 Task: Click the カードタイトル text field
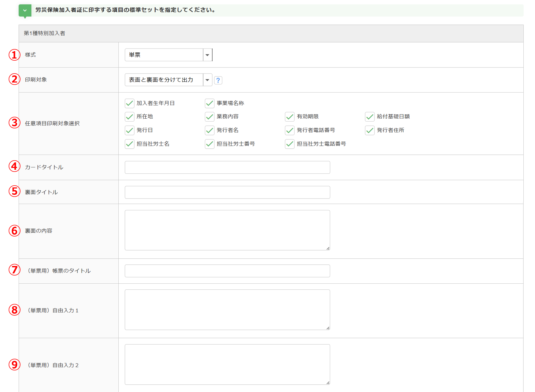pyautogui.click(x=227, y=167)
